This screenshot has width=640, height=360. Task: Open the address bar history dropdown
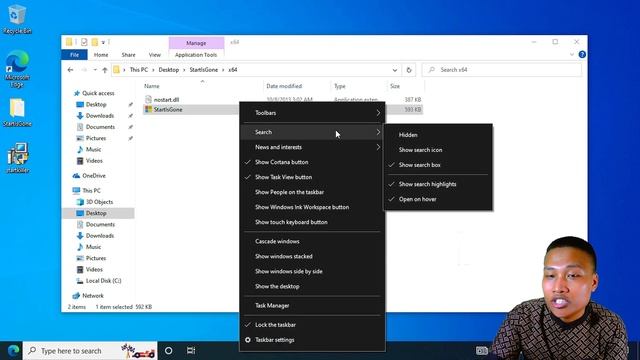pyautogui.click(x=394, y=70)
